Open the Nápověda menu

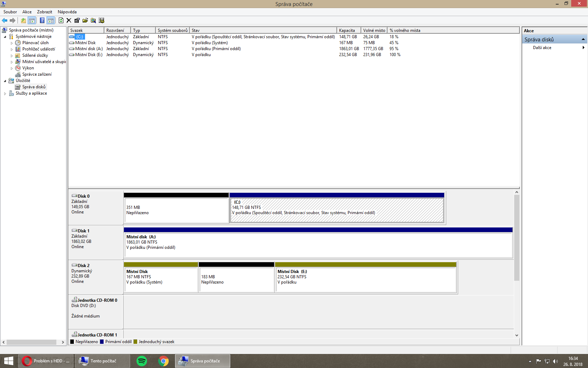pos(67,12)
